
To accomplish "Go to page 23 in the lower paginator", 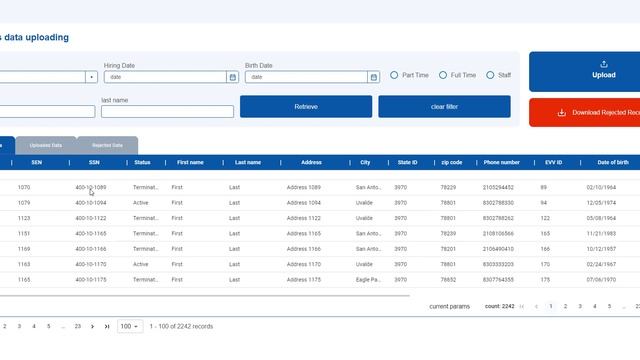I will 78,327.
